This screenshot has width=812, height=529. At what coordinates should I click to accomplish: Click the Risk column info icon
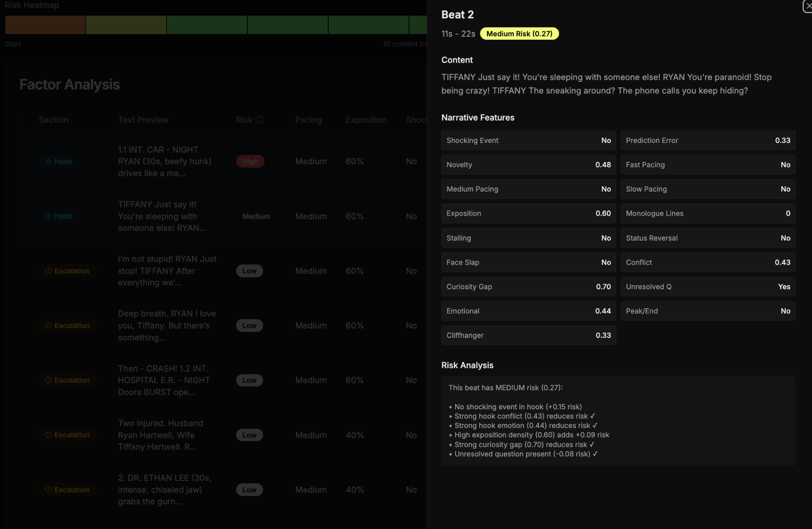point(260,120)
